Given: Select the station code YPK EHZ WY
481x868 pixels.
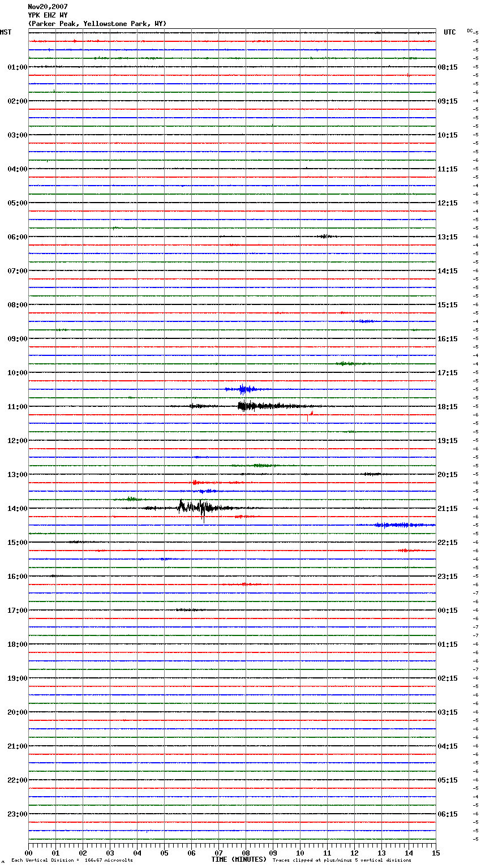Looking at the screenshot, I should click(x=48, y=15).
